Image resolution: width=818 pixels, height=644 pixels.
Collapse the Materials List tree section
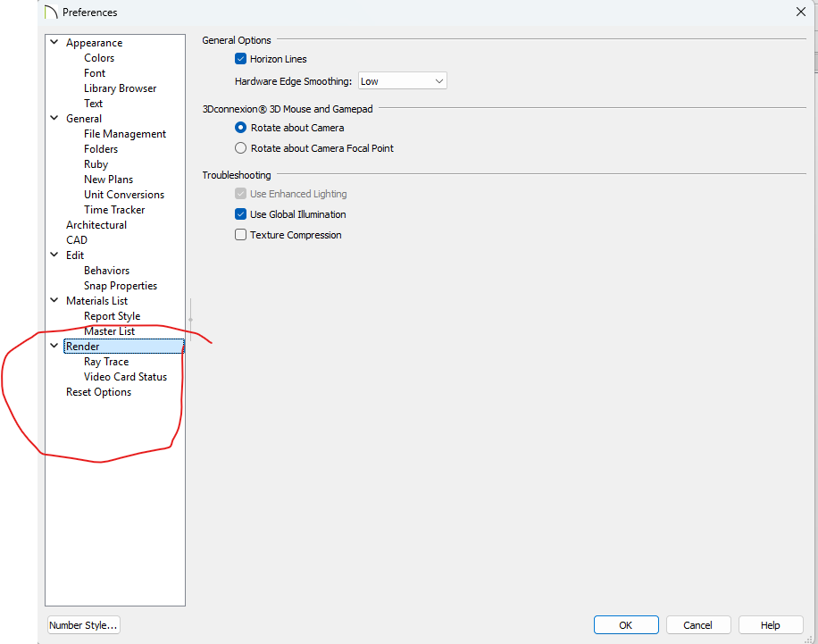54,301
